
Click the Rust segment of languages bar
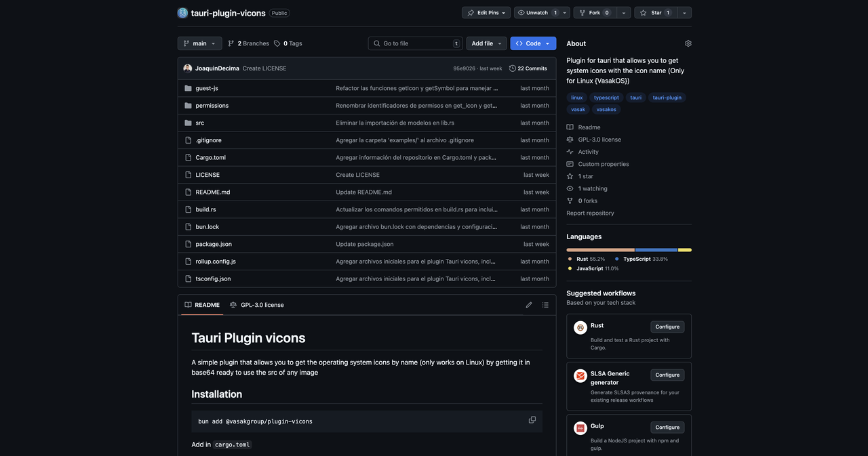pos(601,250)
